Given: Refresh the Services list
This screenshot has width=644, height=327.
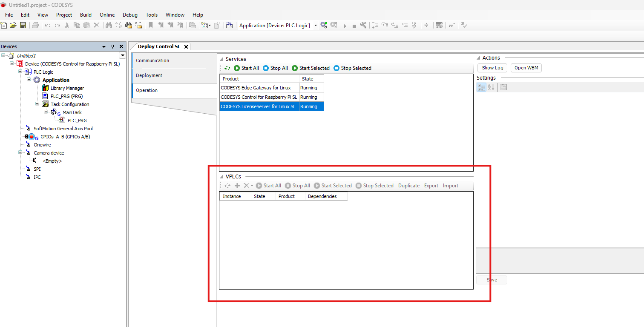Looking at the screenshot, I should click(228, 68).
